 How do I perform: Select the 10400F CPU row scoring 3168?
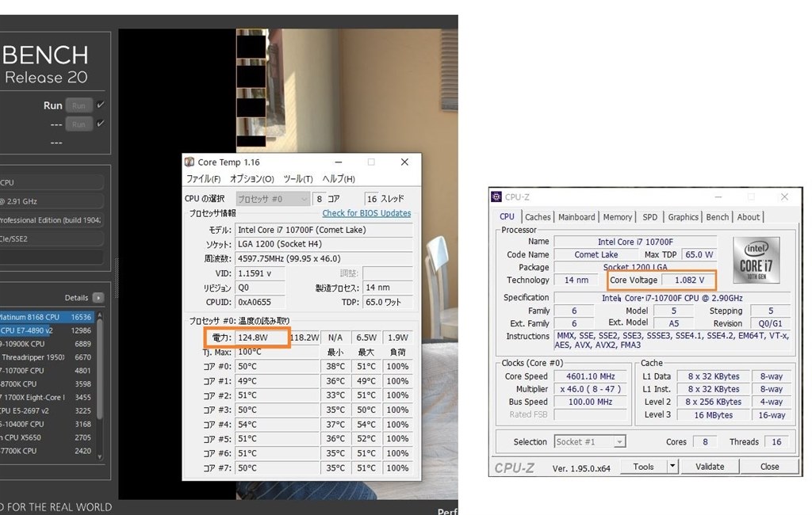coord(47,424)
